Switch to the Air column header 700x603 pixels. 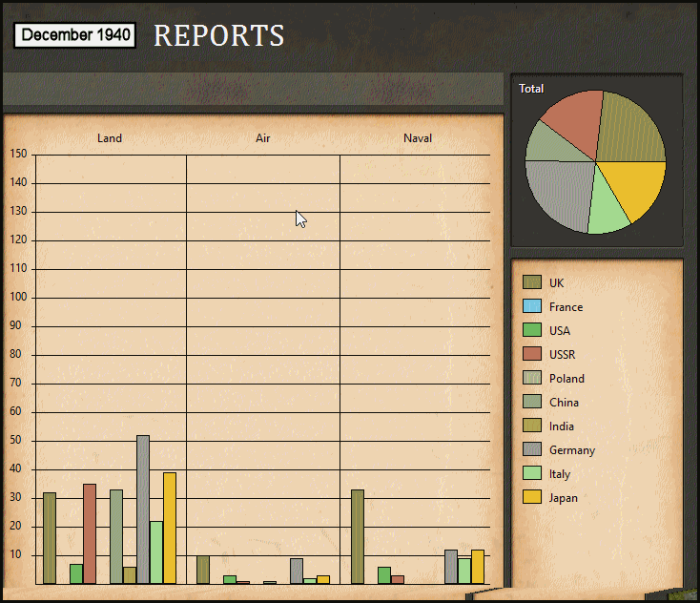(263, 138)
